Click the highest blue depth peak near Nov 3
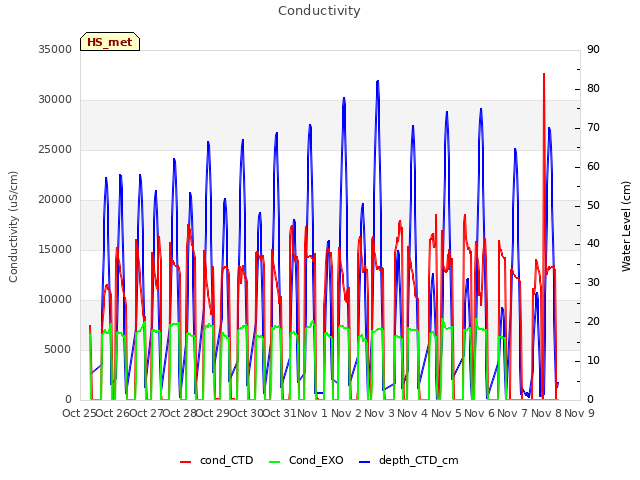 [378, 81]
